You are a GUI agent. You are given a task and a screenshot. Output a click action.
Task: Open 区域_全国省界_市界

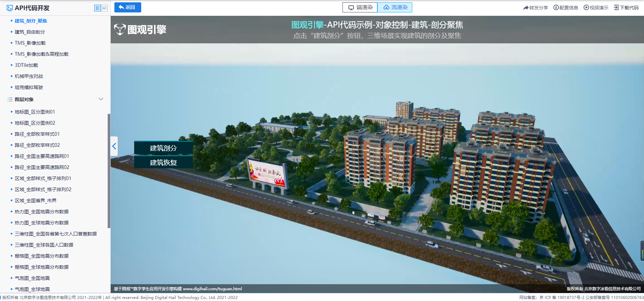coord(36,201)
